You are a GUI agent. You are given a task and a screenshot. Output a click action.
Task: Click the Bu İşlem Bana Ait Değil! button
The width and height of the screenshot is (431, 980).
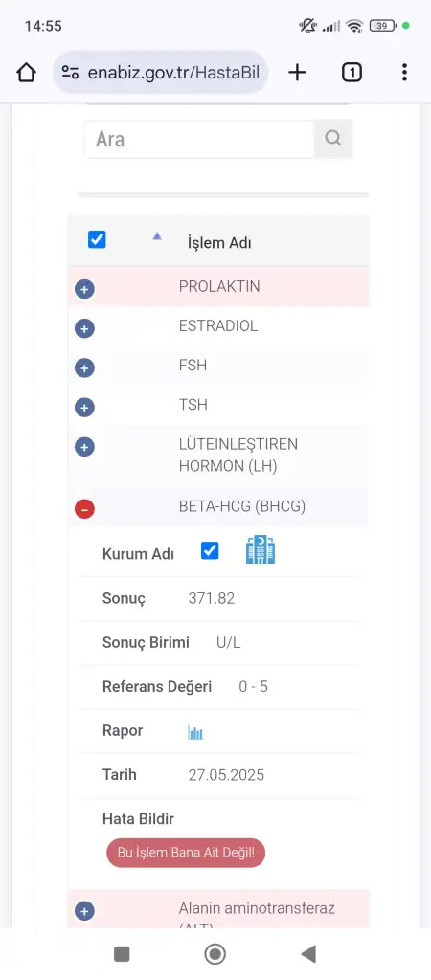click(186, 853)
